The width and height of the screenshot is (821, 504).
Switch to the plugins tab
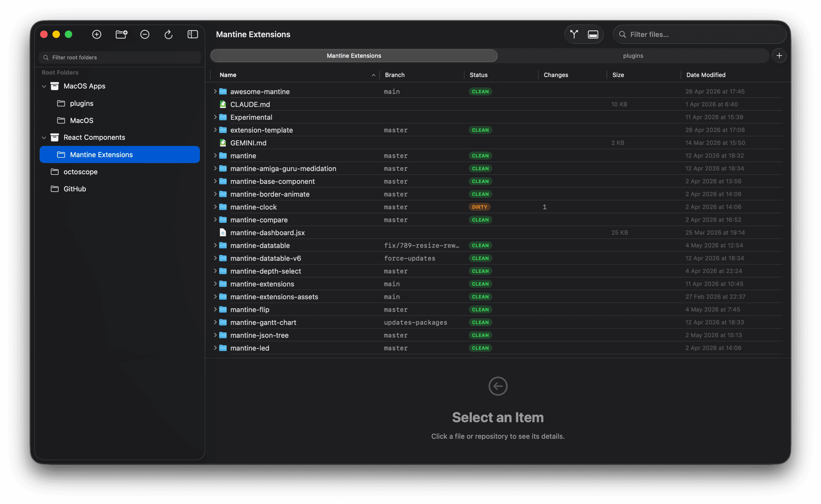633,56
